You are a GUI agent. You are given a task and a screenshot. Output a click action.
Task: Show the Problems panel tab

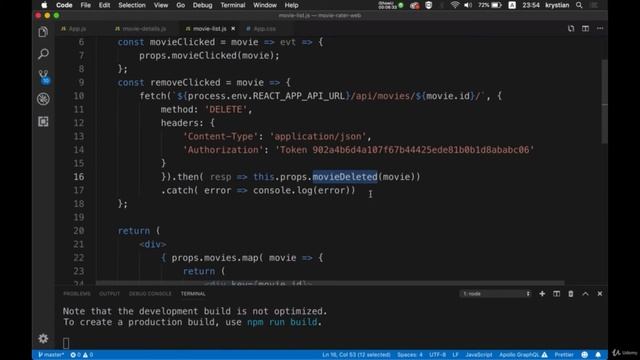pos(77,293)
